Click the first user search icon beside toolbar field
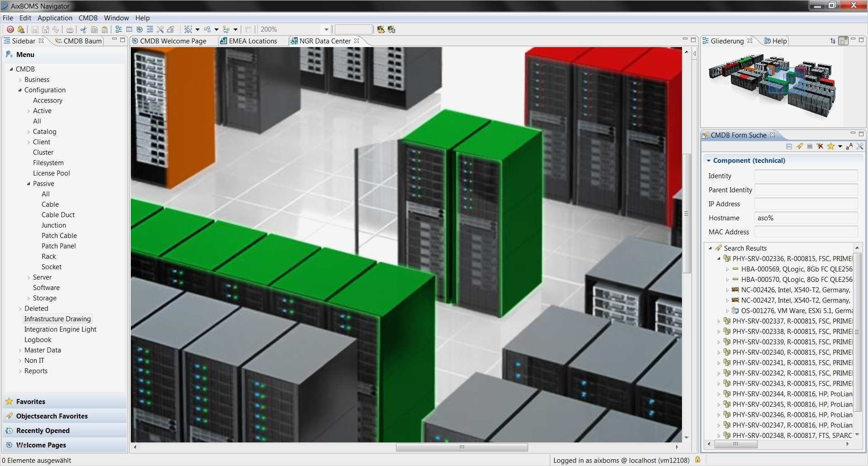 381,29
